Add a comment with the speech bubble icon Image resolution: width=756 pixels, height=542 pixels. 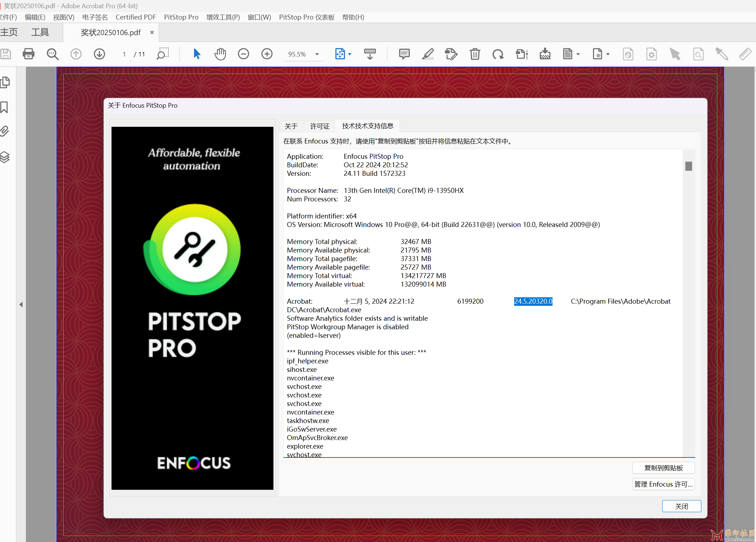pos(404,54)
